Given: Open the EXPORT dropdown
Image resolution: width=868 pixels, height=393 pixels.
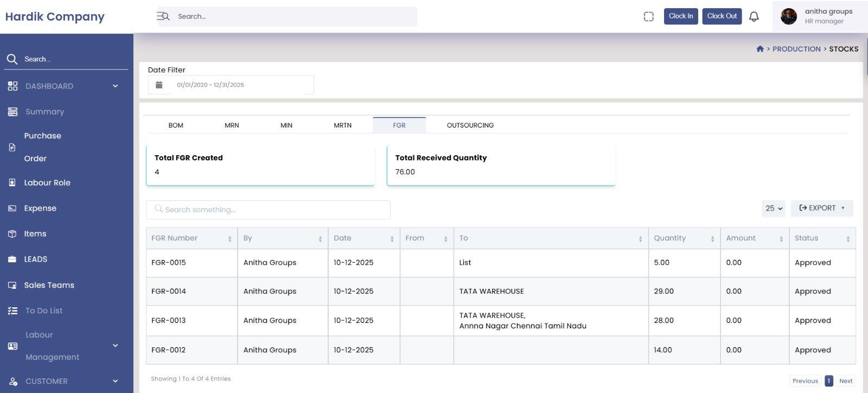Looking at the screenshot, I should tap(821, 208).
